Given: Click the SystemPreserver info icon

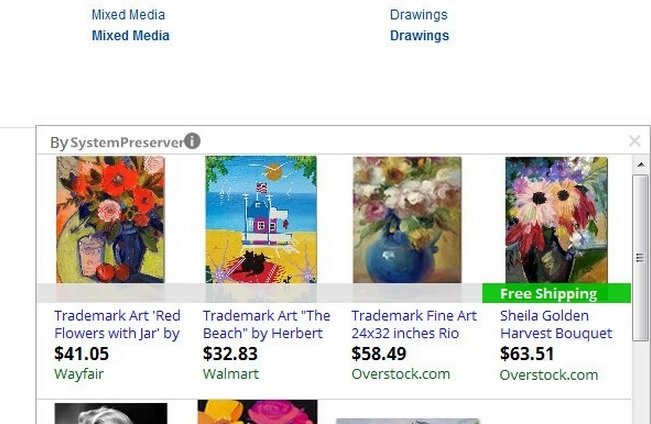Looking at the screenshot, I should 192,141.
